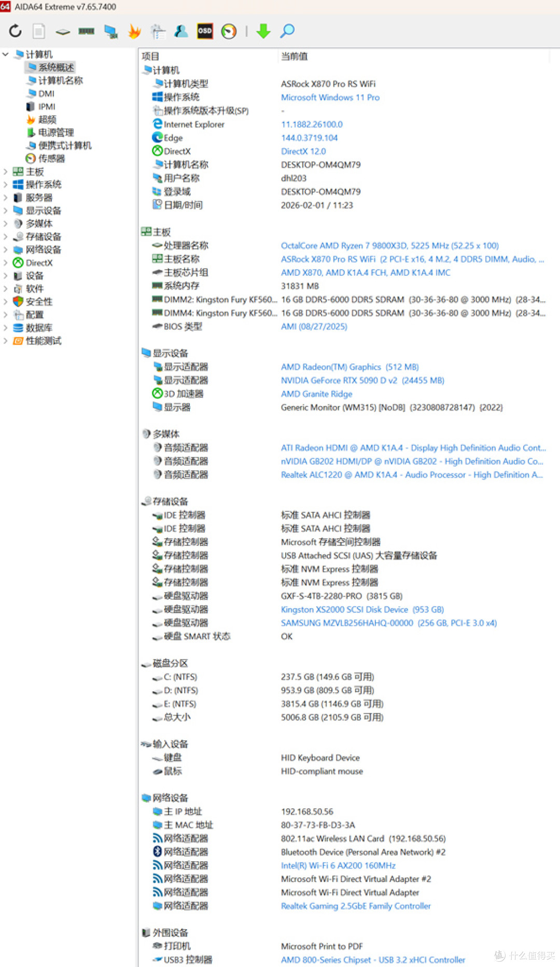The image size is (560, 967).
Task: Select 传感器 in the left tree
Action: pos(46,159)
